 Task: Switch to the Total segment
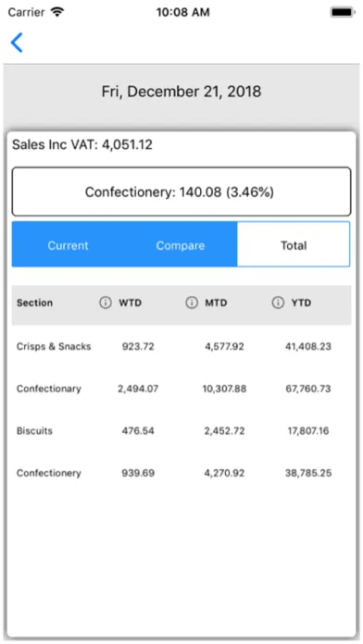coord(294,245)
